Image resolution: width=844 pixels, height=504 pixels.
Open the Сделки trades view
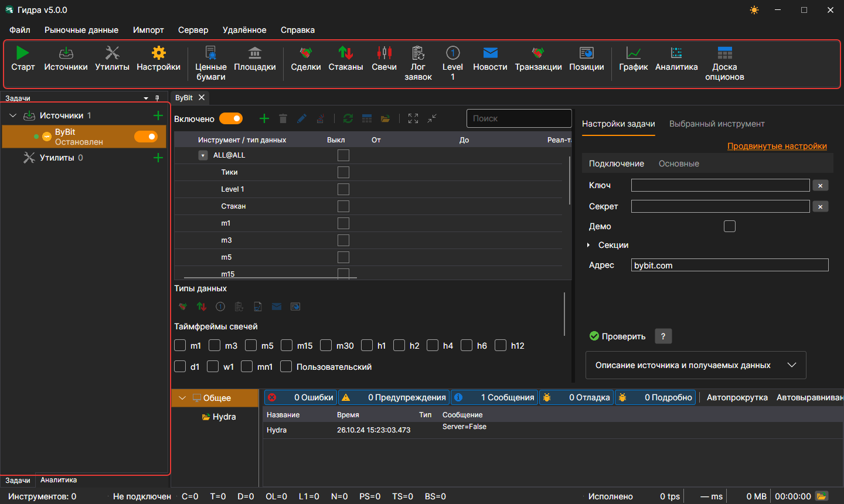pyautogui.click(x=306, y=59)
